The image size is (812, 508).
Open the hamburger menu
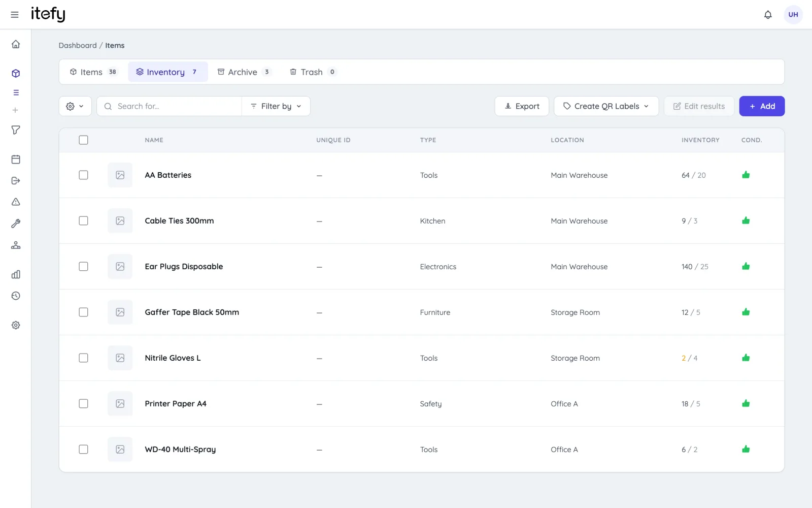15,15
